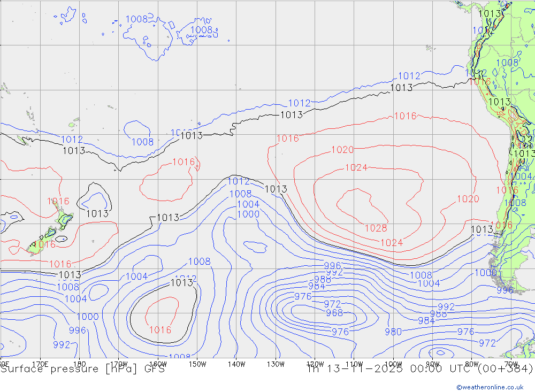Viewport: 535px width, 392px height.
Task: Click the red 1016 label inside the closed 1013 contour
Action: pyautogui.click(x=160, y=330)
